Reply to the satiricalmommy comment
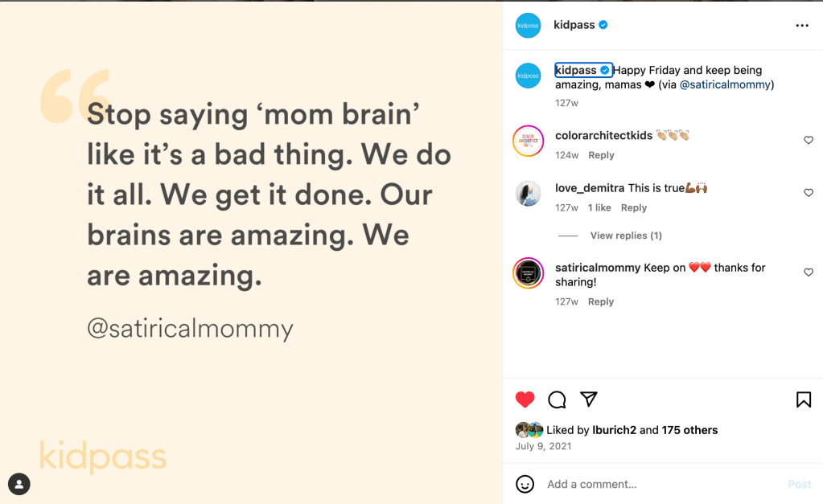The width and height of the screenshot is (823, 504). point(601,301)
